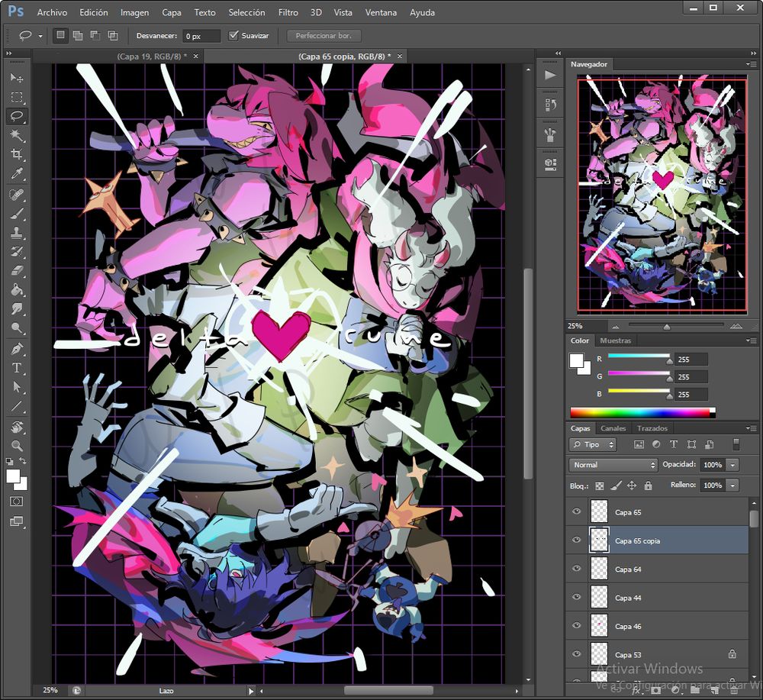Viewport: 763px width, 700px height.
Task: Lock all layer attributes
Action: (x=648, y=485)
